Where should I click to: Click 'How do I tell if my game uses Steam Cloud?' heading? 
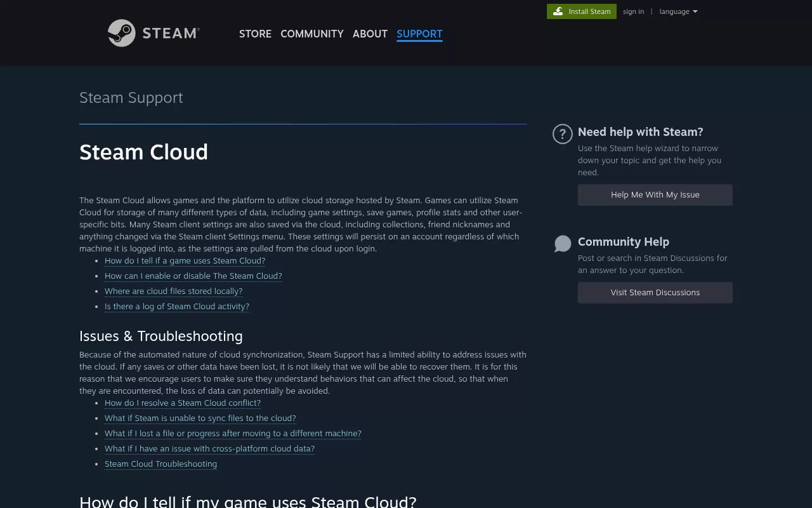click(248, 501)
